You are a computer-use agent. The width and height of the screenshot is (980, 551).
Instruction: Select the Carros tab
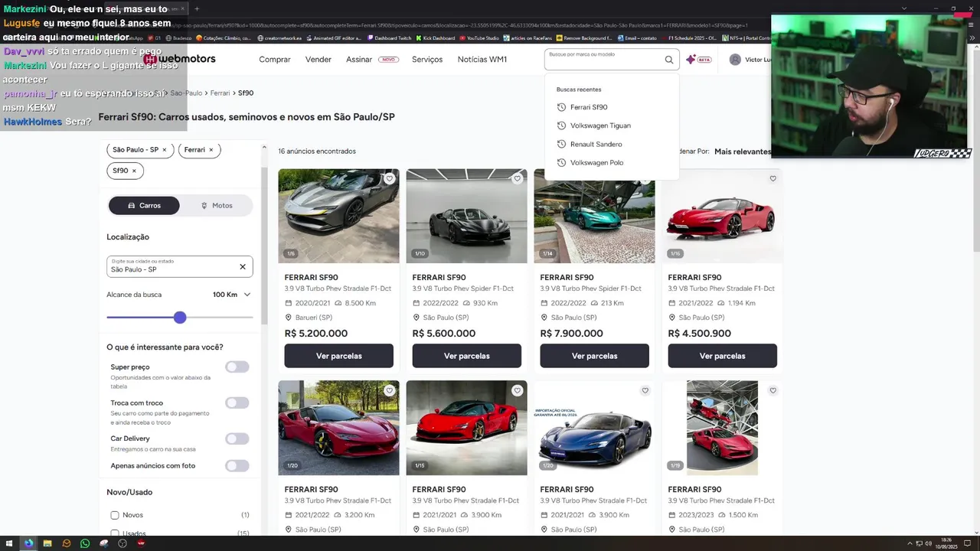pyautogui.click(x=144, y=206)
